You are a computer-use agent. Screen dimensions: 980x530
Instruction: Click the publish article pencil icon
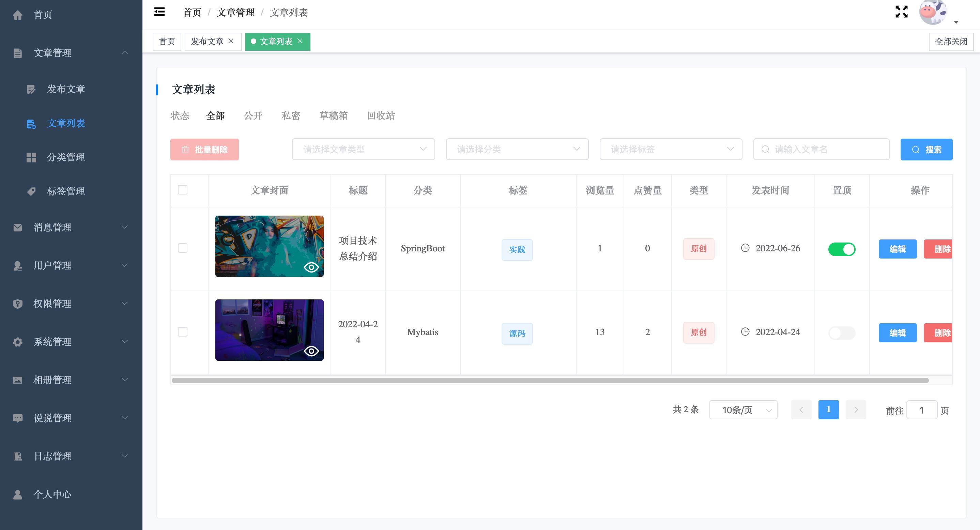[31, 89]
